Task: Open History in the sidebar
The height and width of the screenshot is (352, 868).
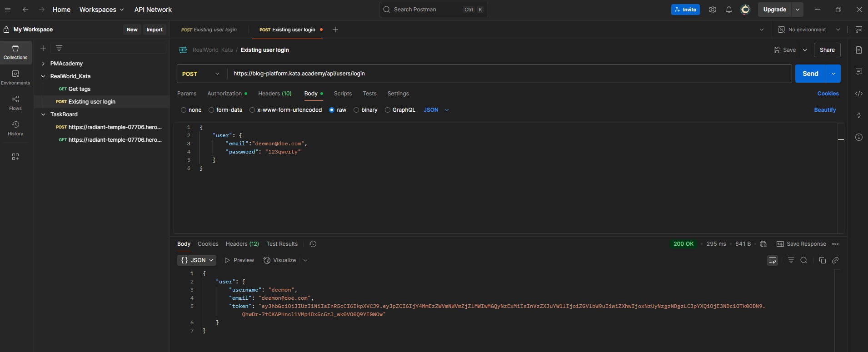Action: [x=15, y=129]
